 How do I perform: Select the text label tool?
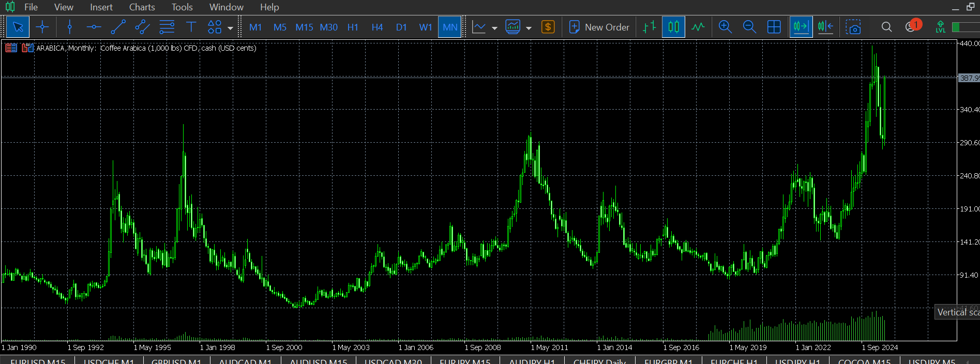191,27
